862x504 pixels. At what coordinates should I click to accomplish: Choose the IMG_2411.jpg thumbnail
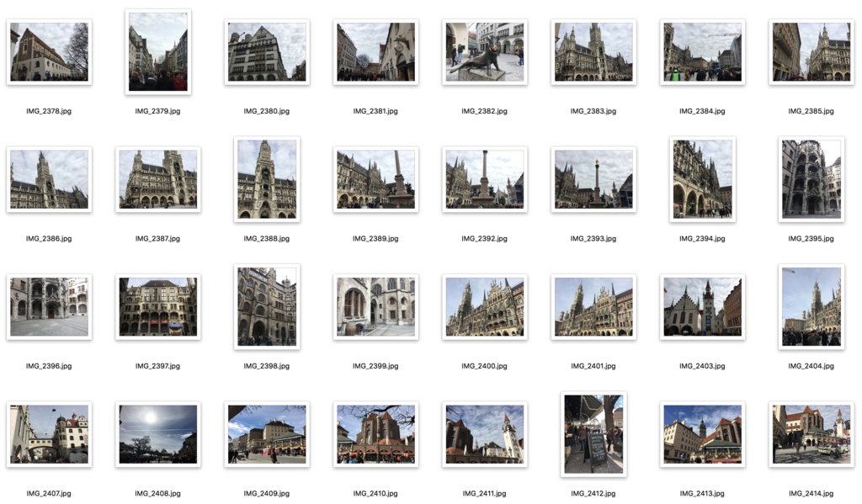(484, 435)
